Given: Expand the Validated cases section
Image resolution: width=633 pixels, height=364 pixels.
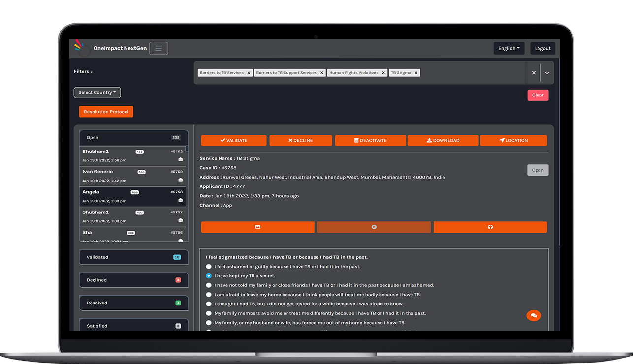Looking at the screenshot, I should (133, 257).
